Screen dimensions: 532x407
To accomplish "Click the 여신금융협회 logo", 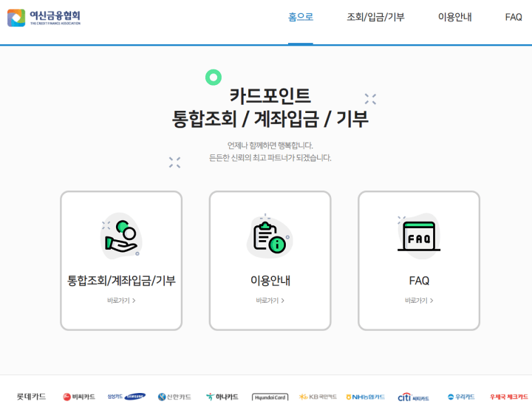I will [x=44, y=18].
